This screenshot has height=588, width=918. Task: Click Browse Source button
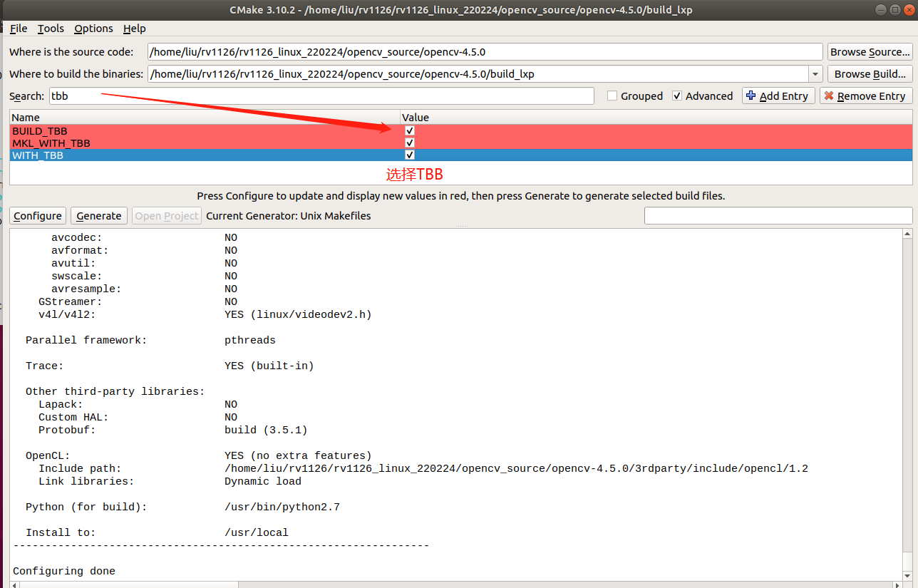point(870,51)
